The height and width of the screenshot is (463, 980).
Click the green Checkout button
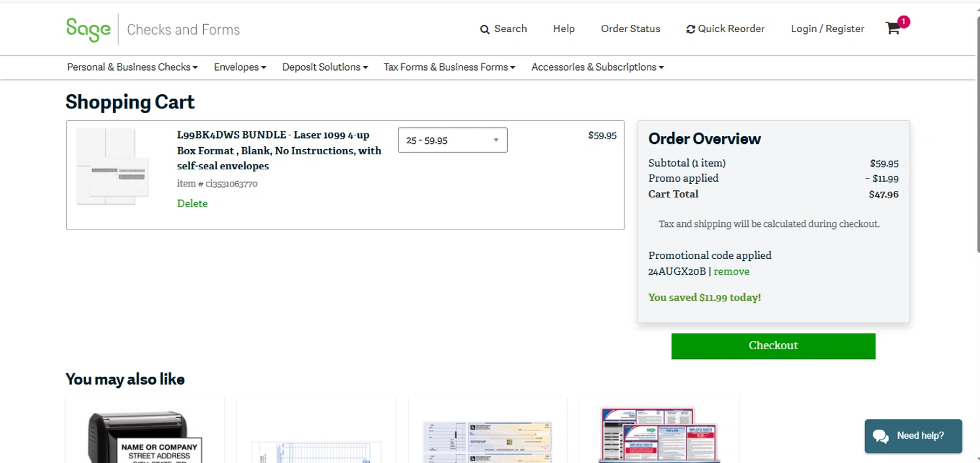point(774,346)
